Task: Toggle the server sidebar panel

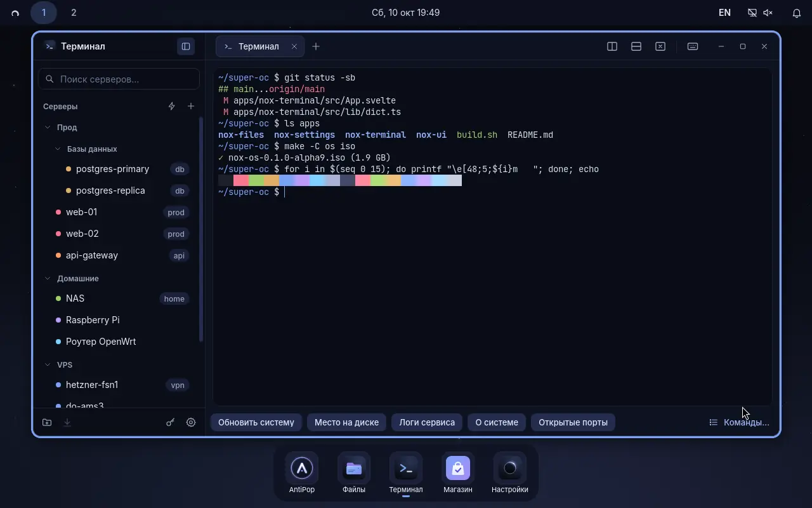Action: coord(186,46)
